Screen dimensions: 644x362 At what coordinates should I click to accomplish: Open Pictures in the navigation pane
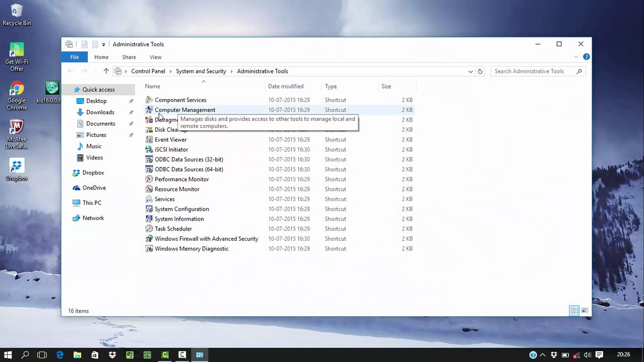(x=96, y=135)
